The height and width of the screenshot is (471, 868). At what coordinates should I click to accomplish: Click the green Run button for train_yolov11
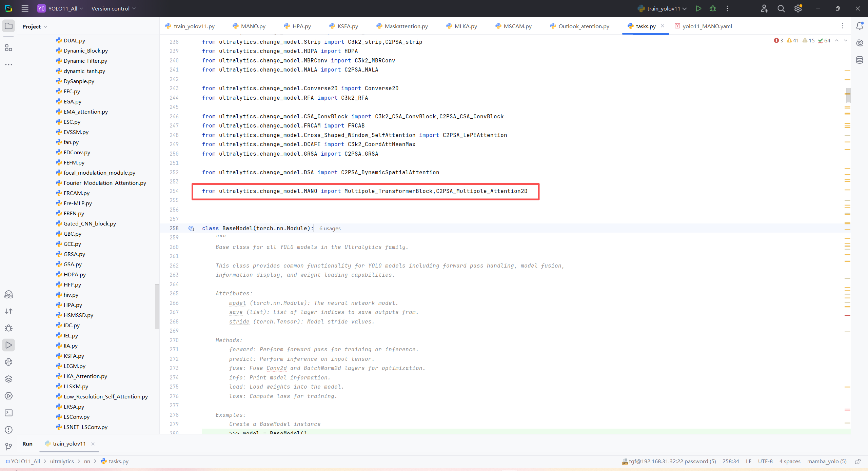pyautogui.click(x=698, y=8)
